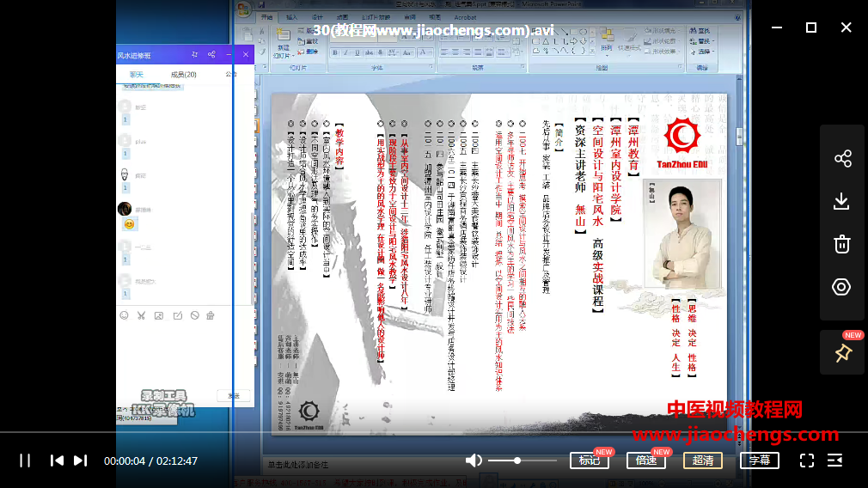
Task: Pause the video playback
Action: 25,461
